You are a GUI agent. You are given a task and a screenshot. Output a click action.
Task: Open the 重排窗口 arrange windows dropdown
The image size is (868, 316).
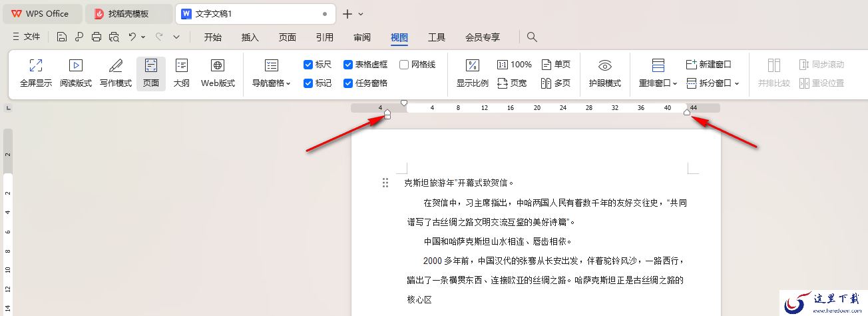click(658, 73)
